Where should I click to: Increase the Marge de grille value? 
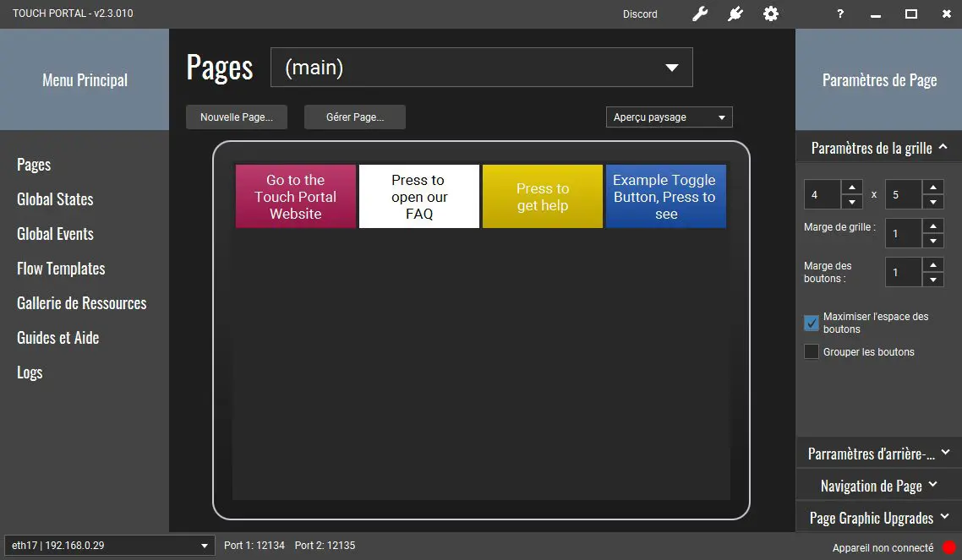(932, 226)
